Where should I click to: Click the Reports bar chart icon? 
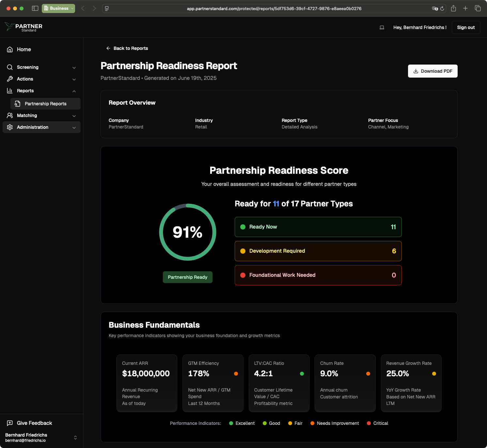(10, 91)
